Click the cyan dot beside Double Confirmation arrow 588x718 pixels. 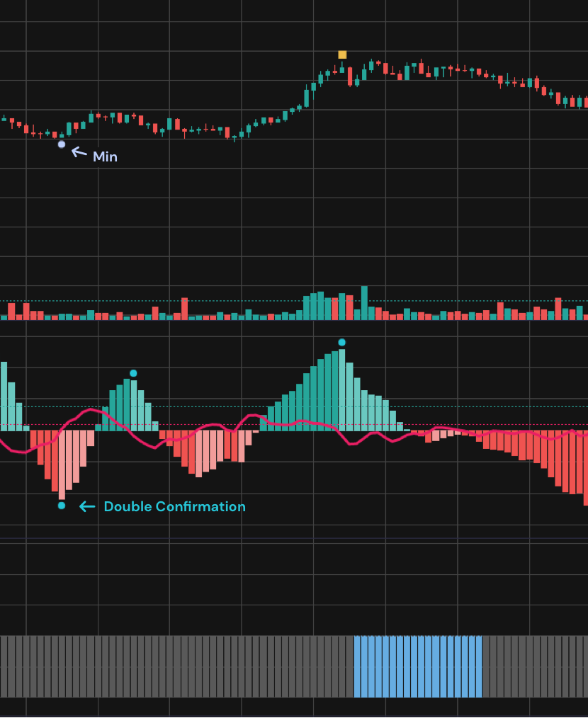[x=62, y=506]
